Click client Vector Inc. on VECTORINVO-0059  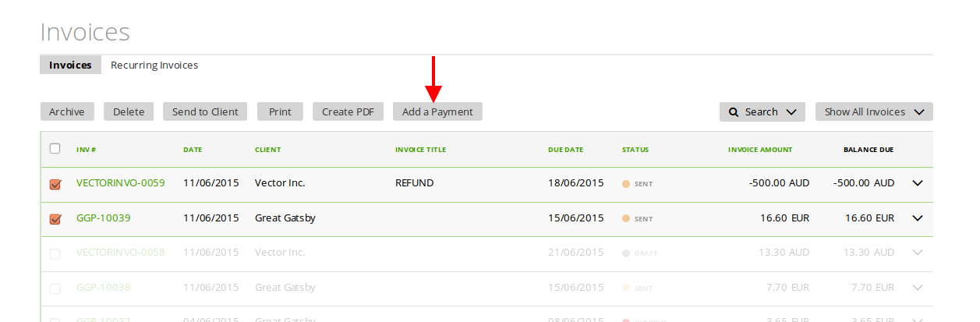click(280, 183)
